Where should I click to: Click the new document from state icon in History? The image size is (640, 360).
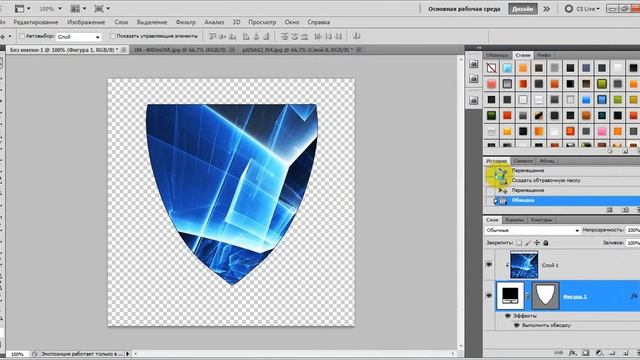point(610,210)
